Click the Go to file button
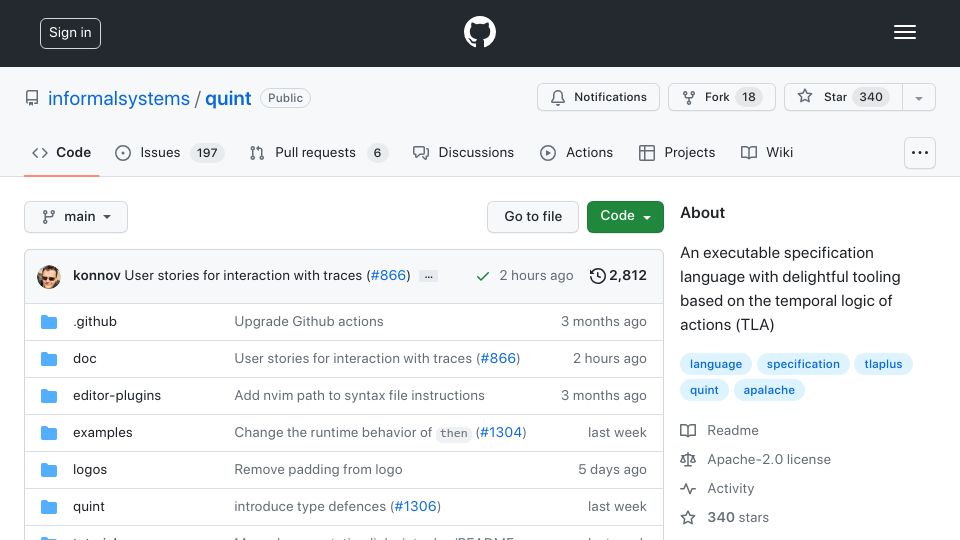Screen dimensions: 960x540 (533, 217)
